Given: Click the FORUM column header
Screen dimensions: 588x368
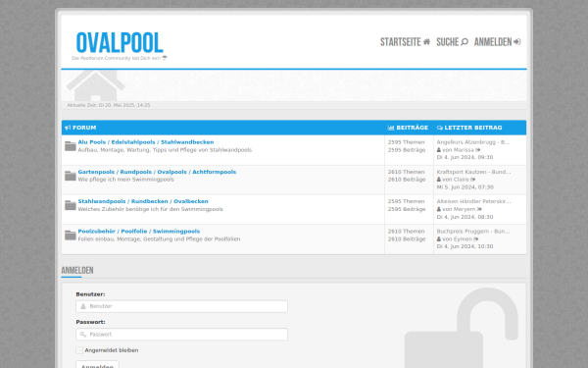Looking at the screenshot, I should tap(80, 128).
